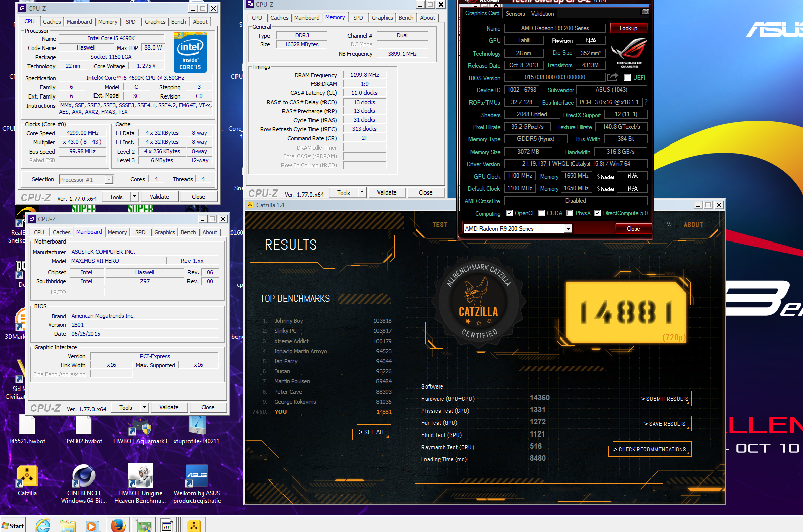This screenshot has height=532, width=803.
Task: Click the 14881 score display
Action: pos(626,311)
